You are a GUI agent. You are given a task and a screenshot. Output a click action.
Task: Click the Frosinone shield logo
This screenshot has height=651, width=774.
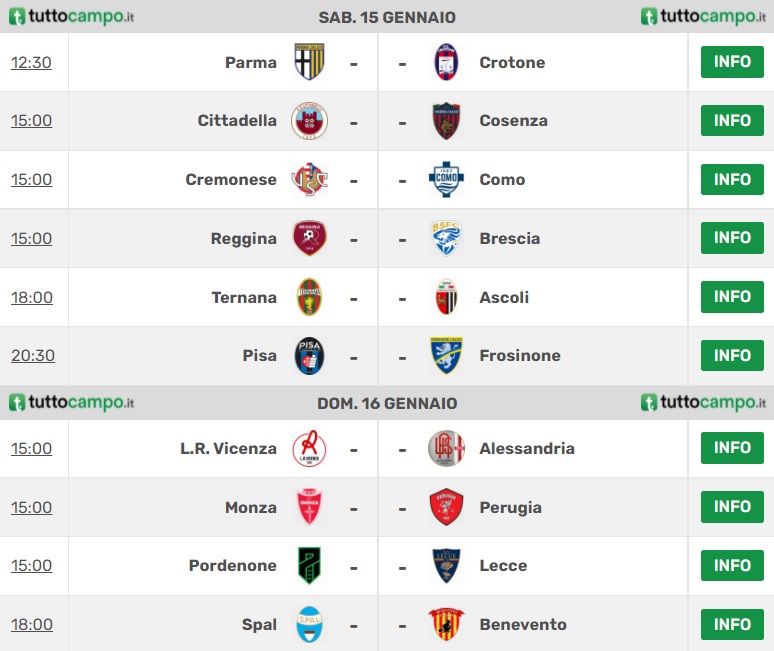pyautogui.click(x=446, y=355)
